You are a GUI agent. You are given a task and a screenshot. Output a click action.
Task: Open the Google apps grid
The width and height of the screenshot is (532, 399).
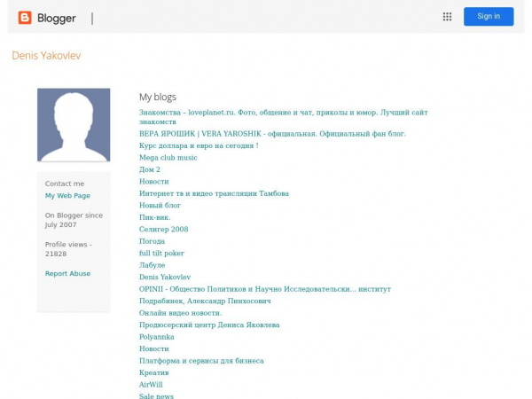coord(447,17)
